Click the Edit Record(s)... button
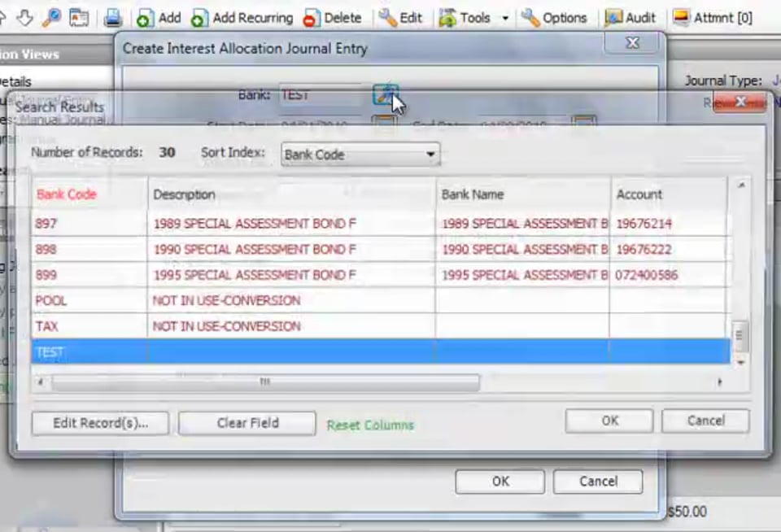 tap(100, 423)
